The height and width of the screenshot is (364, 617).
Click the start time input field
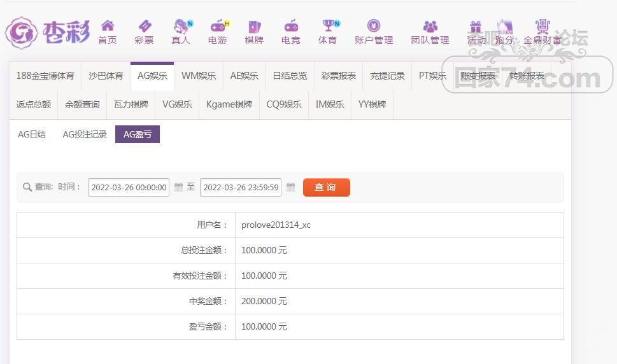coord(129,187)
